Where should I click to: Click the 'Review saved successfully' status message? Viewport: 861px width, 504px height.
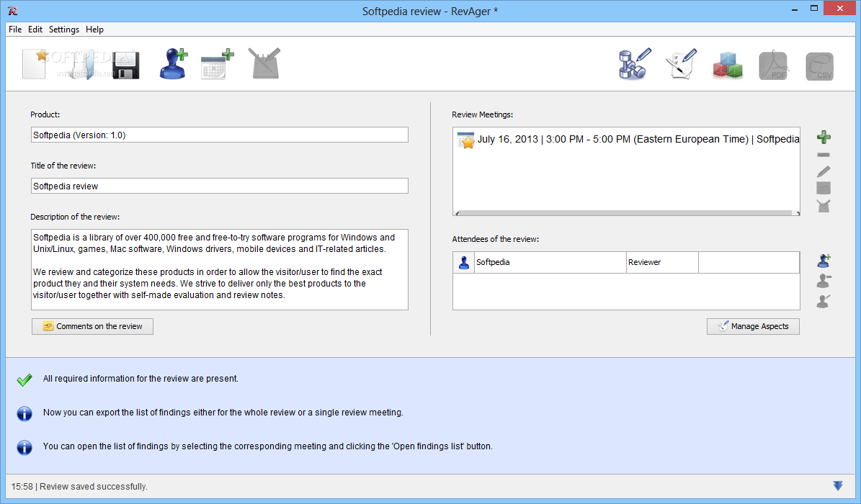[x=94, y=487]
